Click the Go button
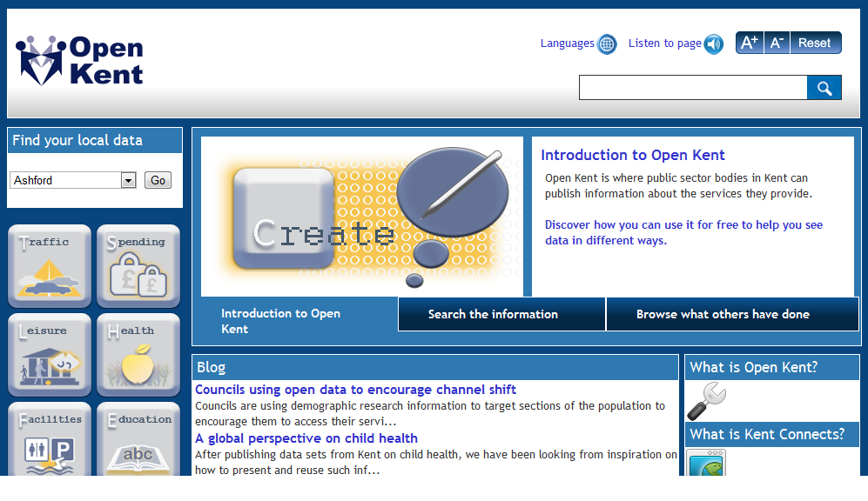The image size is (868, 501). 158,180
